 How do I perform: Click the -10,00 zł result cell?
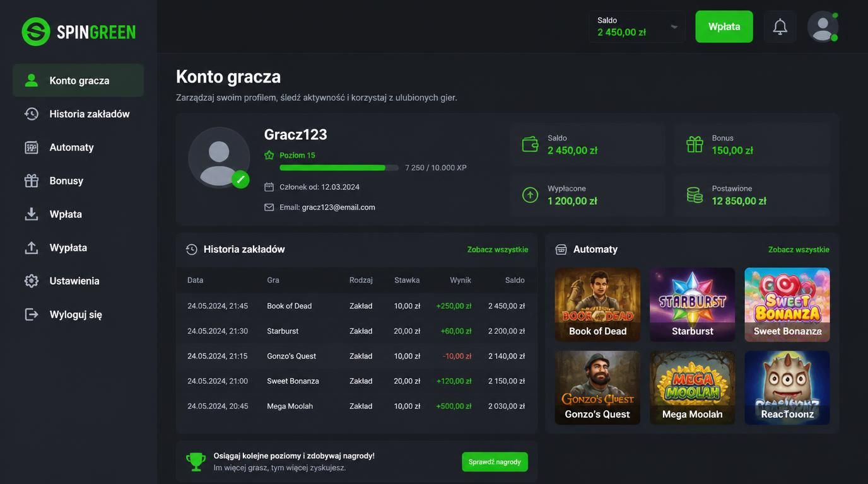(457, 356)
